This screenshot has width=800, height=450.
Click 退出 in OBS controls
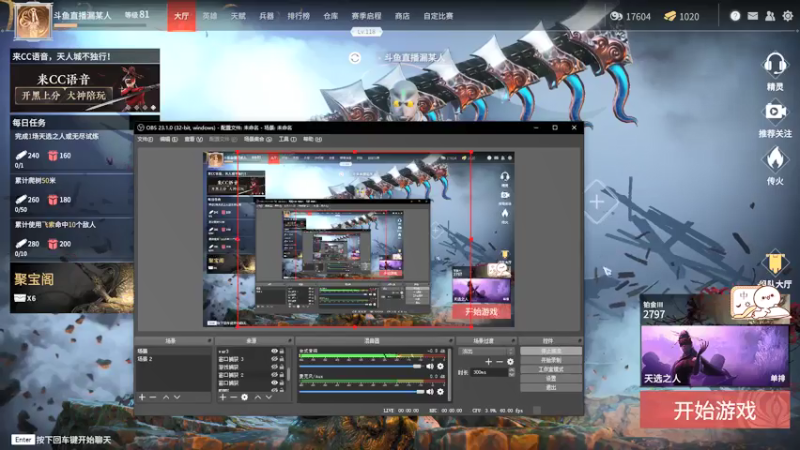coord(551,388)
